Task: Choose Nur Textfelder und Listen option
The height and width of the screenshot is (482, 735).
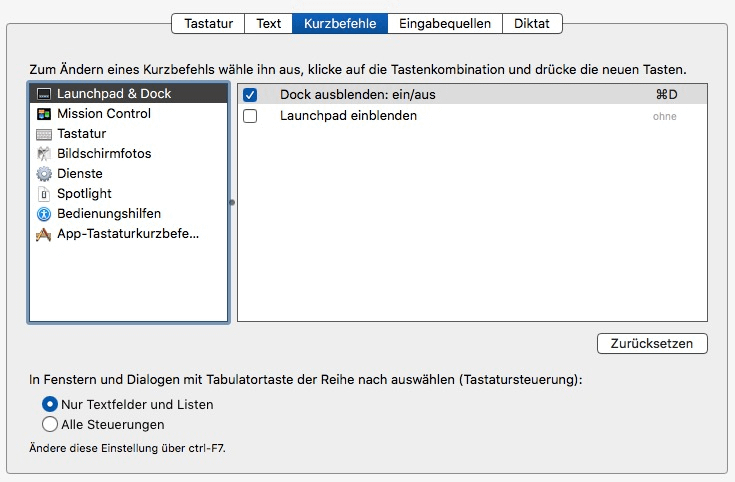Action: tap(50, 405)
